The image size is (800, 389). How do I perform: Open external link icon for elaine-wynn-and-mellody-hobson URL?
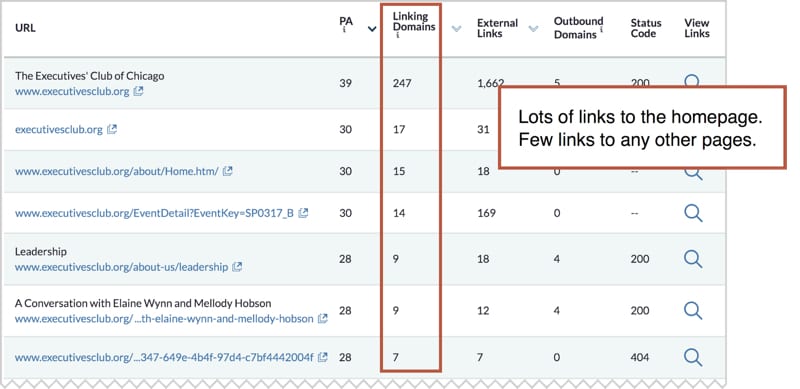click(x=322, y=319)
